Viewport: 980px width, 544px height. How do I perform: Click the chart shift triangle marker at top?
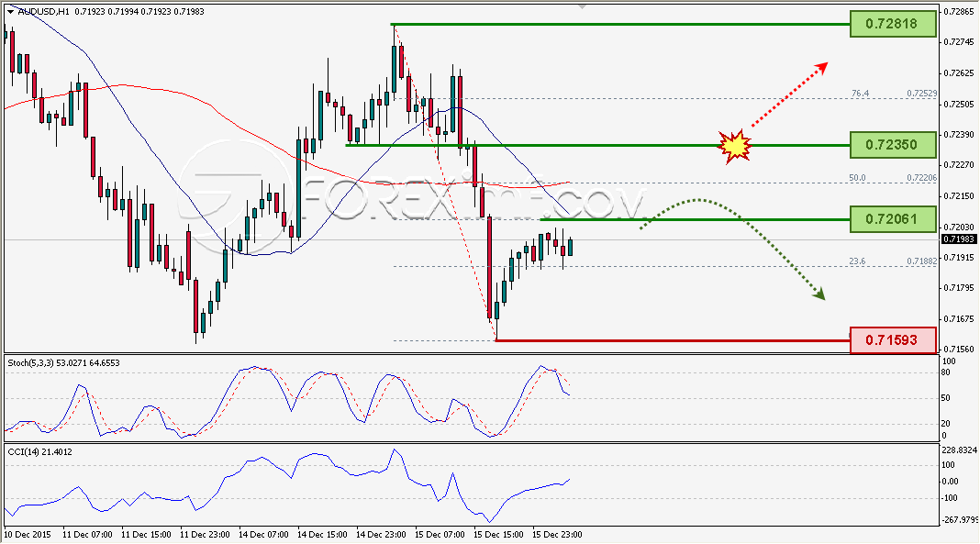[583, 6]
